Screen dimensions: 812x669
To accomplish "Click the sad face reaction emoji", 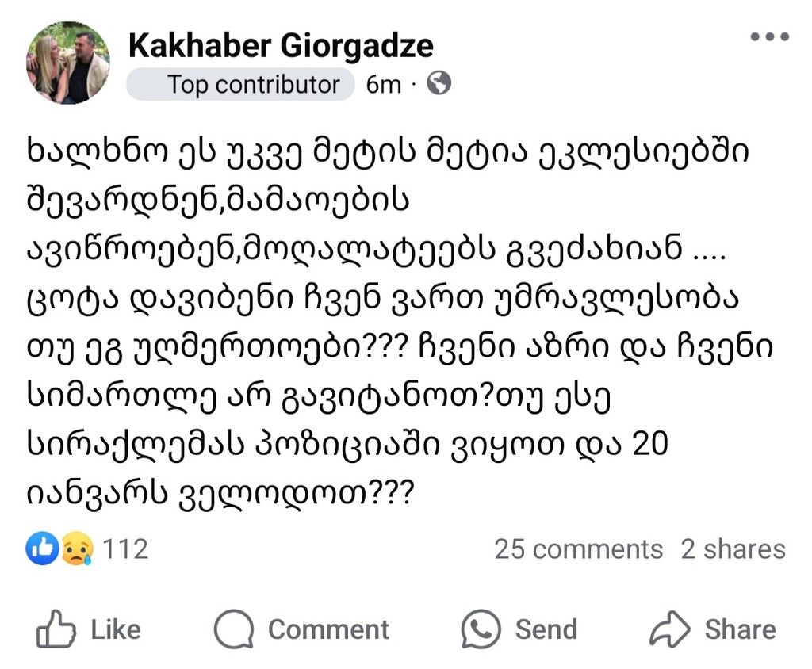I will tap(78, 549).
